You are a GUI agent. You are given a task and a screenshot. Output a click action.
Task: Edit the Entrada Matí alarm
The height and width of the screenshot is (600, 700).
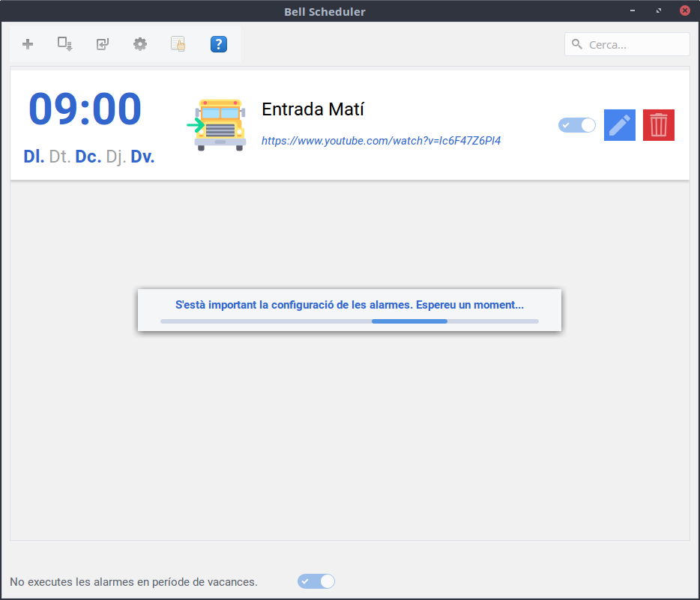[619, 125]
